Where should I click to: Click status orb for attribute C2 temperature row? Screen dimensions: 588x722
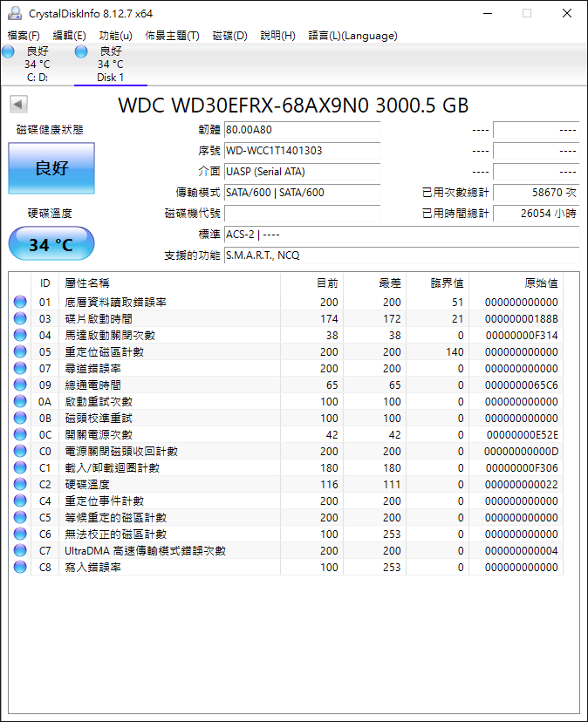[x=20, y=485]
